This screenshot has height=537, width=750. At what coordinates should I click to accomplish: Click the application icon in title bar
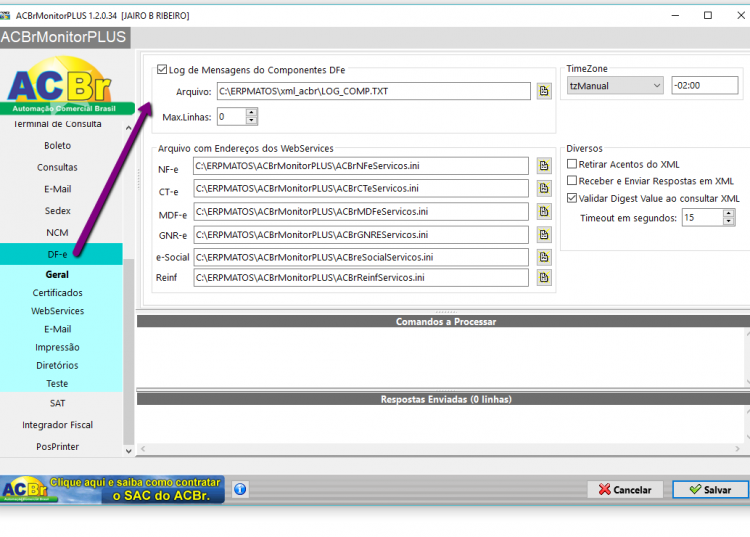[5, 15]
